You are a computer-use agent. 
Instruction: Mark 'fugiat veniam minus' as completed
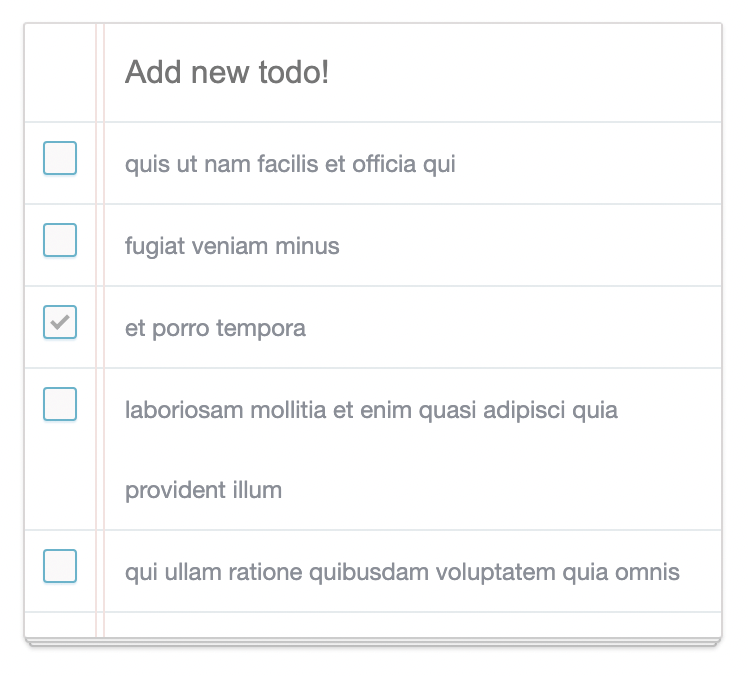tap(60, 240)
